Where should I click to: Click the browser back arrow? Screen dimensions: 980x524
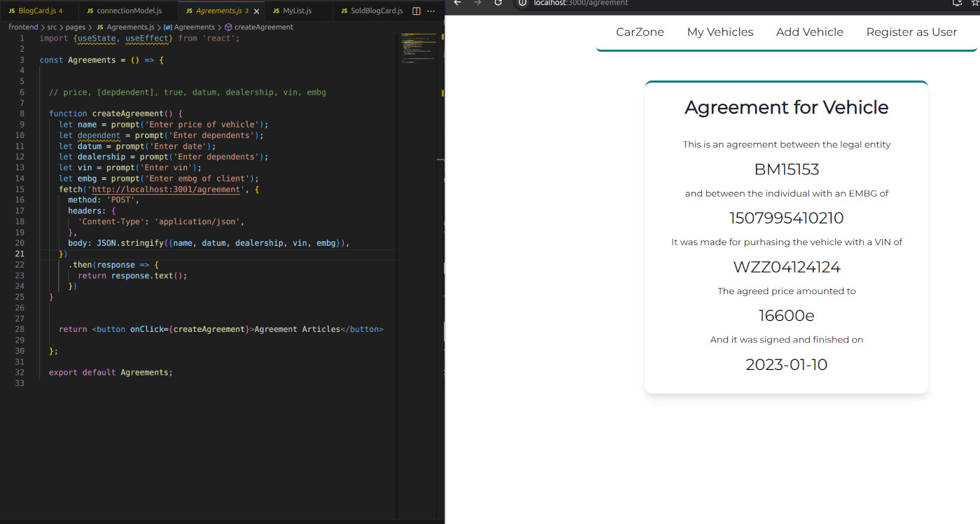point(458,3)
